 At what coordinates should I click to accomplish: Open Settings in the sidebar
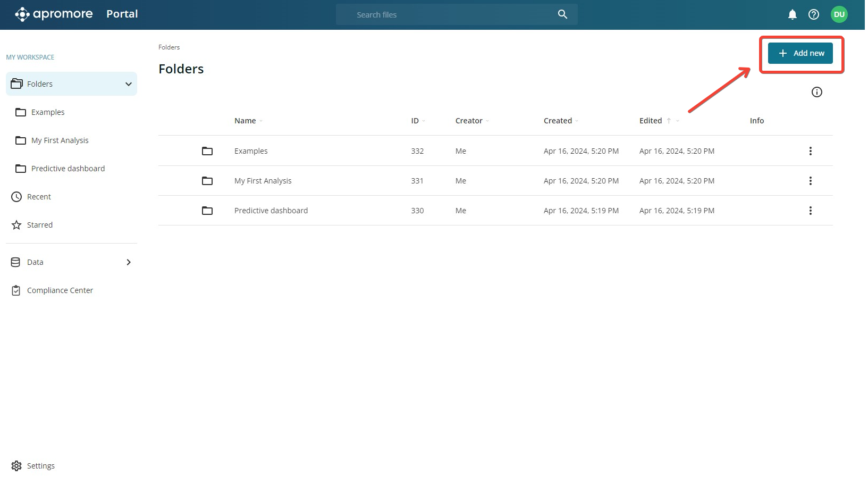point(40,466)
